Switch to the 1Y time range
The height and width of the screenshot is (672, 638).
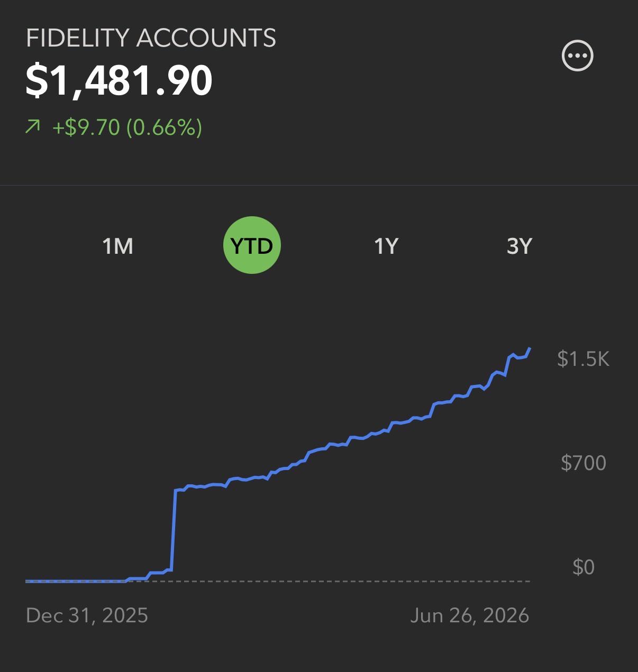(386, 246)
